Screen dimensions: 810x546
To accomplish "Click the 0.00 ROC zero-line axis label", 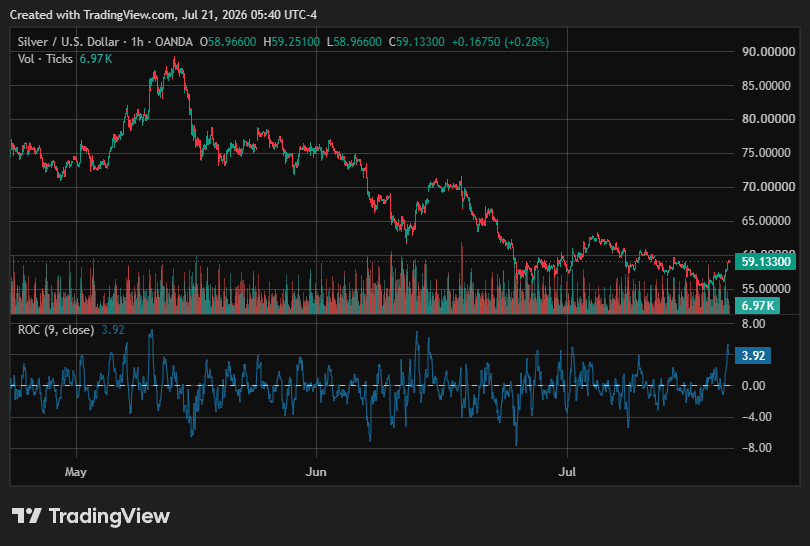I will tap(753, 386).
